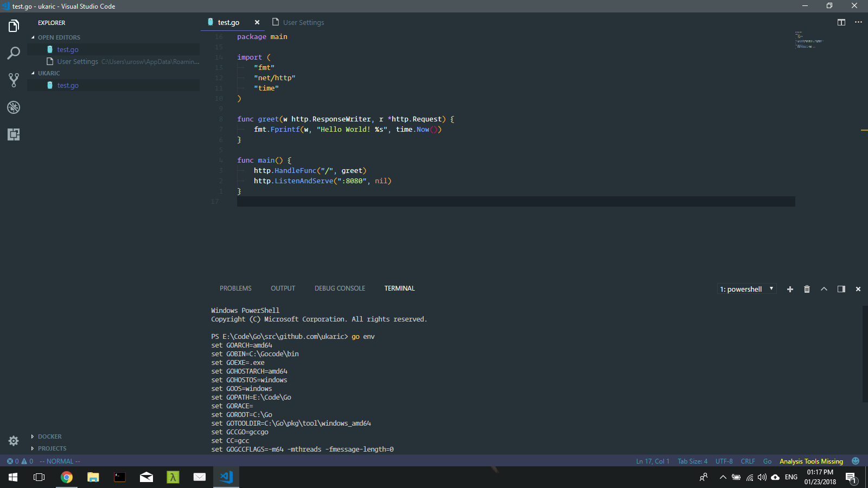Switch to the Debug Console tab
Image resolution: width=868 pixels, height=488 pixels.
point(340,288)
